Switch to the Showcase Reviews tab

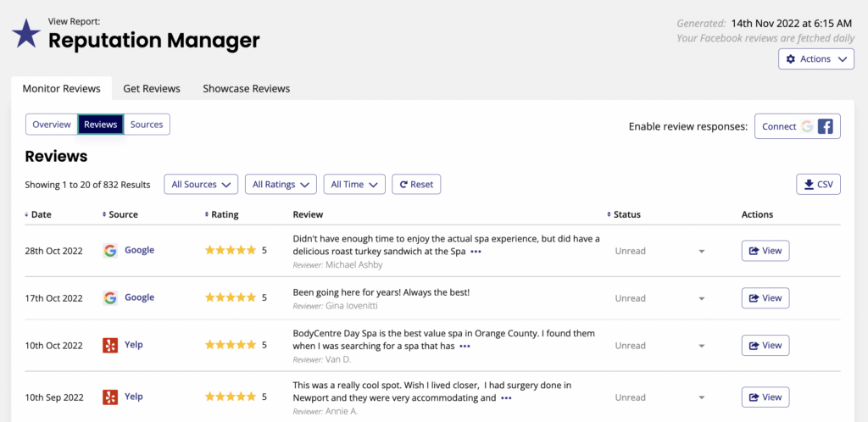[247, 88]
